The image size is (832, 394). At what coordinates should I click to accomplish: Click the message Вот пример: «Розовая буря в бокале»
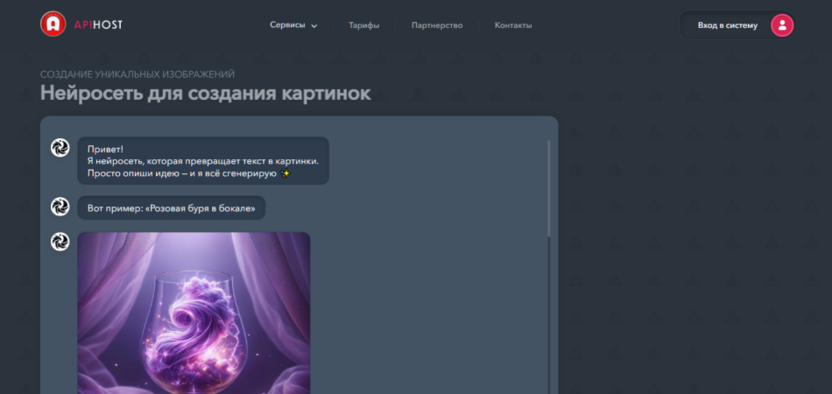(171, 208)
